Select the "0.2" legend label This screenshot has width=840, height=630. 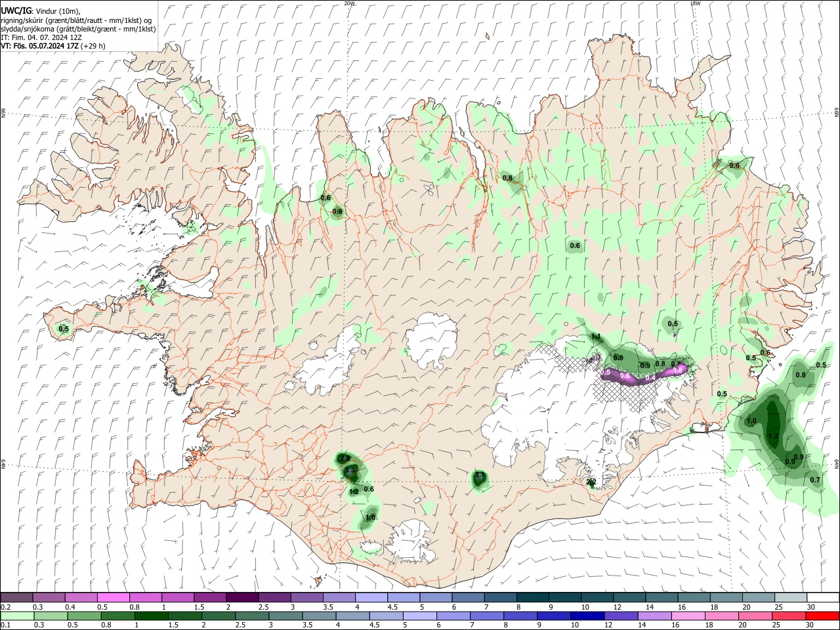click(6, 607)
